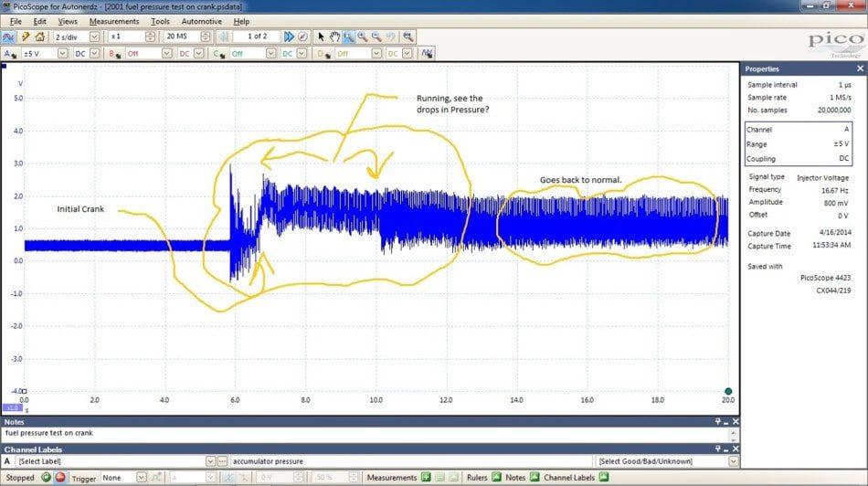Screen dimensions: 868x486
Task: Click the Channel A axis marker at graph corner
Action: (x=4, y=66)
